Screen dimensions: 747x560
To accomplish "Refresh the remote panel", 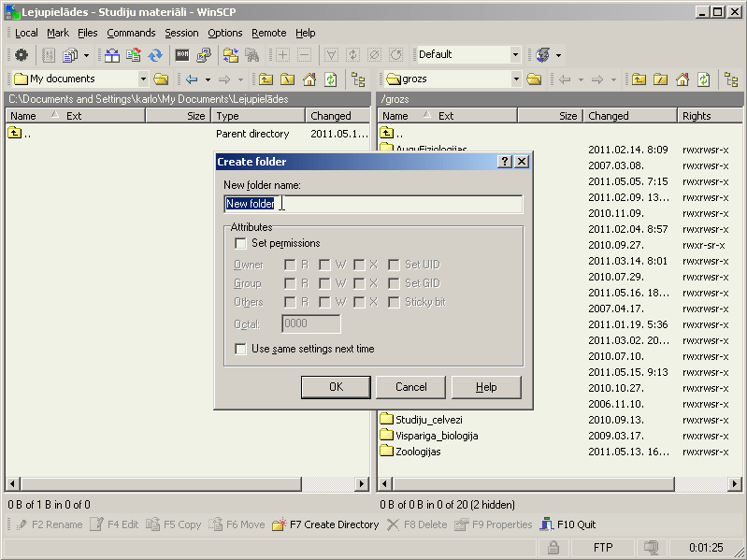I will 704,79.
